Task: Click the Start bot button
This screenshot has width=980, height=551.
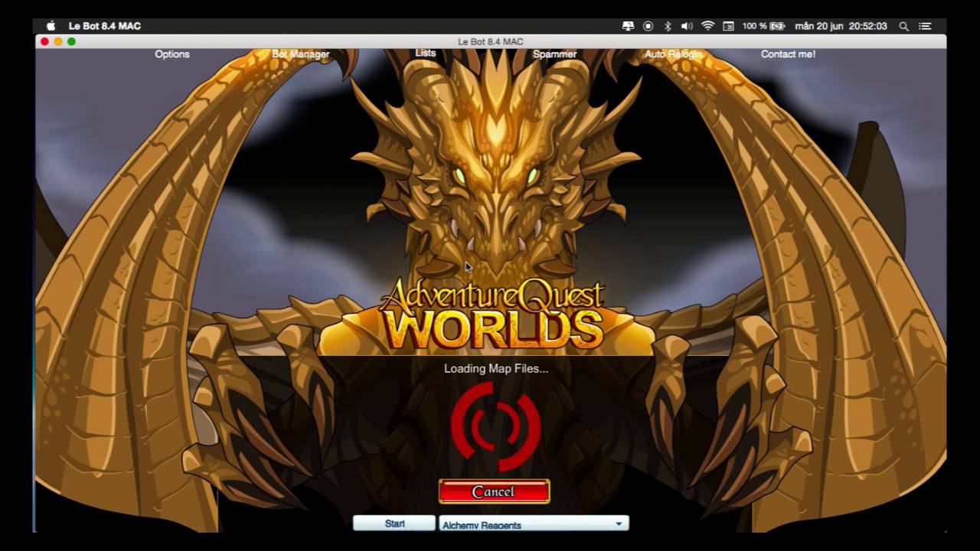Action: point(394,523)
